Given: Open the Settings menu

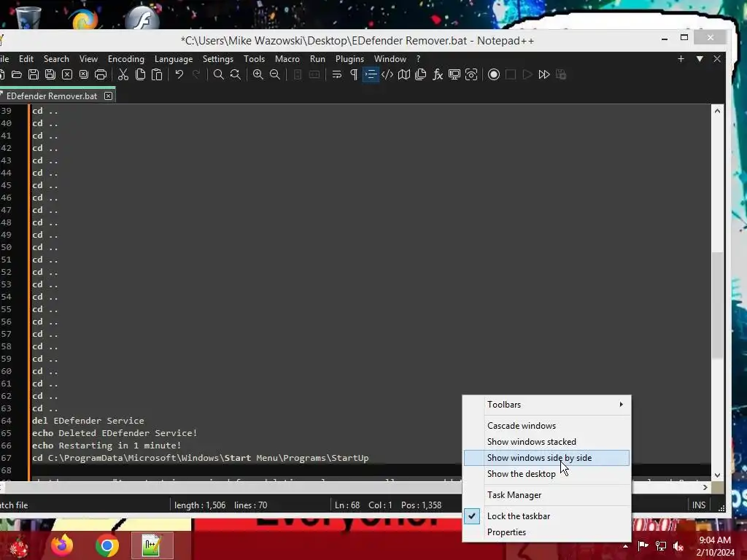Looking at the screenshot, I should pyautogui.click(x=218, y=59).
